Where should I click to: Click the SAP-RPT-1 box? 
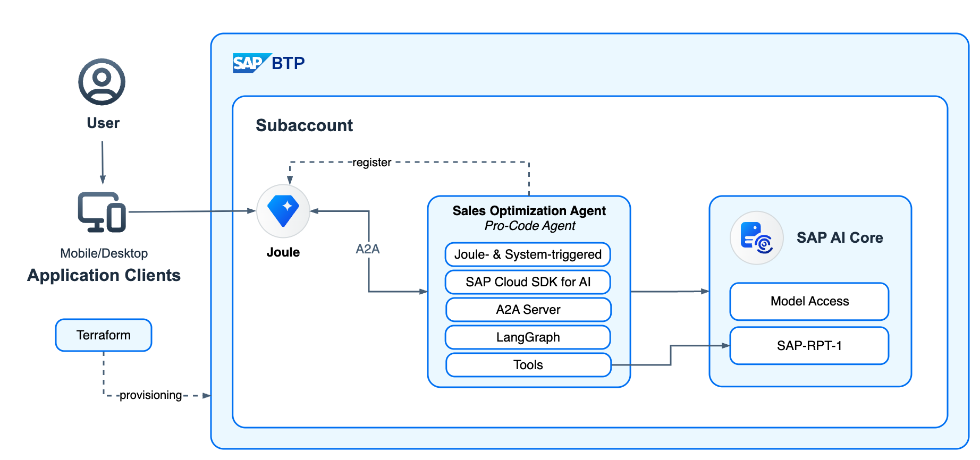[809, 346]
